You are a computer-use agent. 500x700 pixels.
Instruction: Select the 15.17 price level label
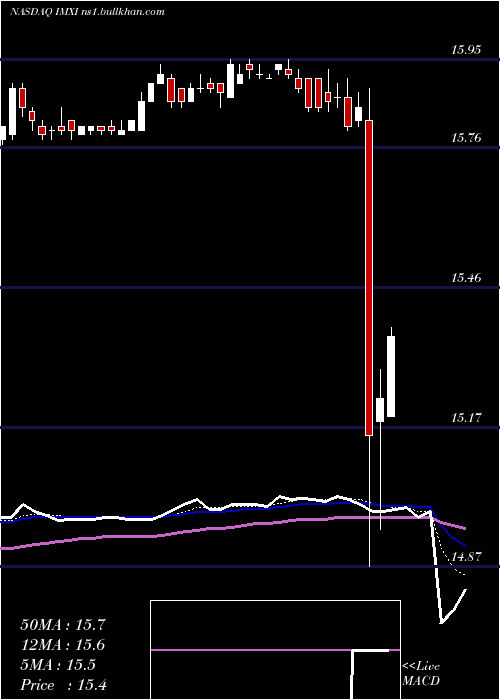tap(466, 418)
